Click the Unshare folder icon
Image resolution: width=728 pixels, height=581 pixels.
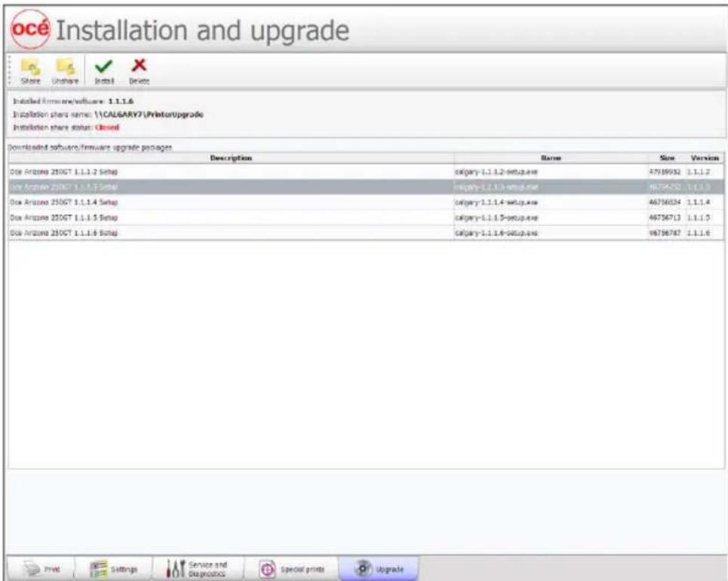point(66,68)
